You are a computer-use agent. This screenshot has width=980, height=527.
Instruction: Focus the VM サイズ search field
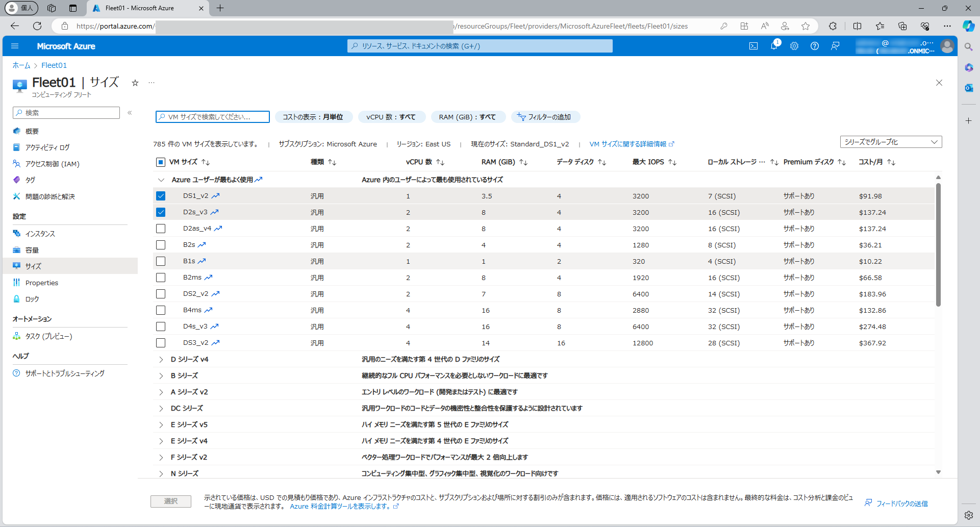tap(213, 117)
